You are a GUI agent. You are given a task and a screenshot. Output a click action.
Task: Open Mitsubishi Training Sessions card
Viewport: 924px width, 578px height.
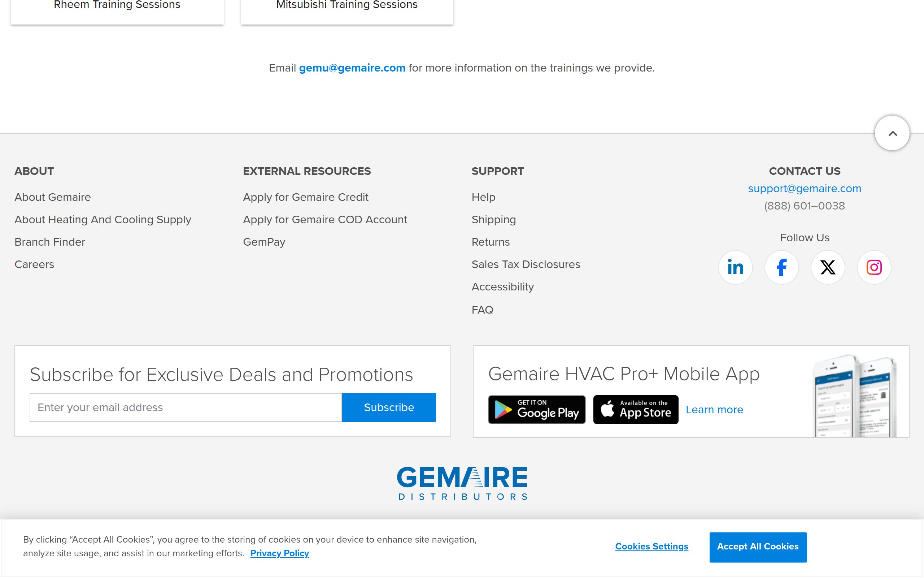(x=347, y=12)
